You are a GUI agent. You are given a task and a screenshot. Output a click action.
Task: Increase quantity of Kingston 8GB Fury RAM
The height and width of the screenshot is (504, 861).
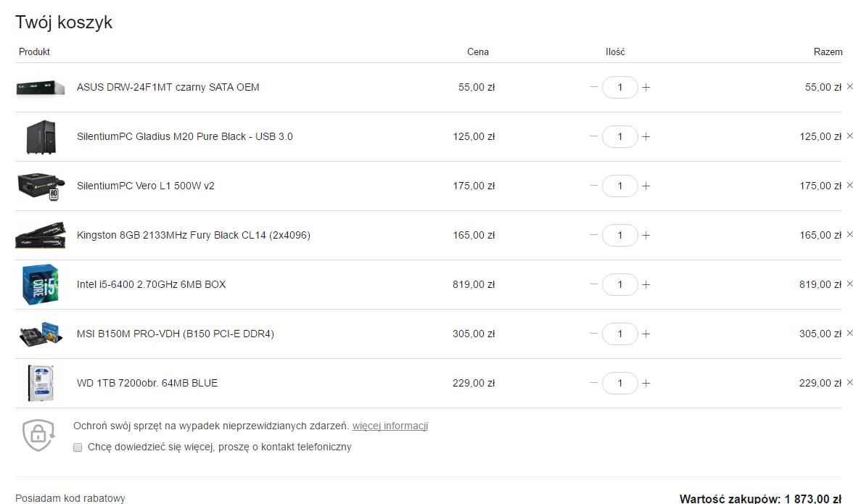click(646, 235)
